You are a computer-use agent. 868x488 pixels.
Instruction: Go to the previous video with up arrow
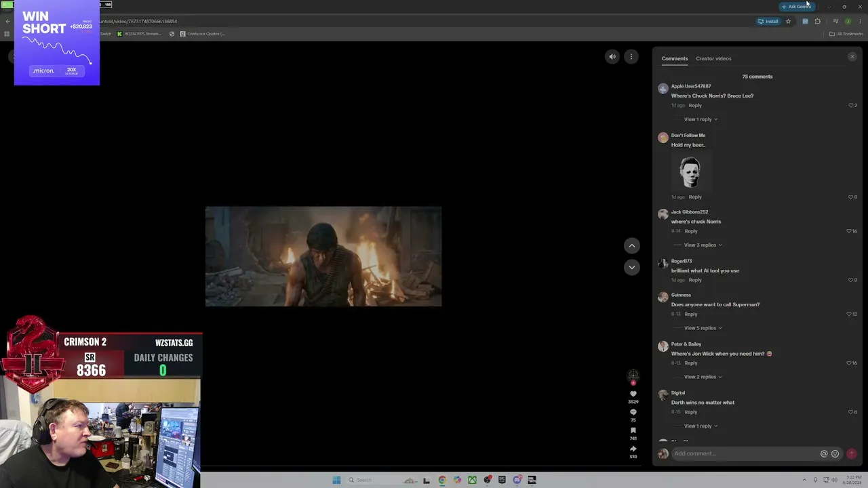pyautogui.click(x=631, y=246)
